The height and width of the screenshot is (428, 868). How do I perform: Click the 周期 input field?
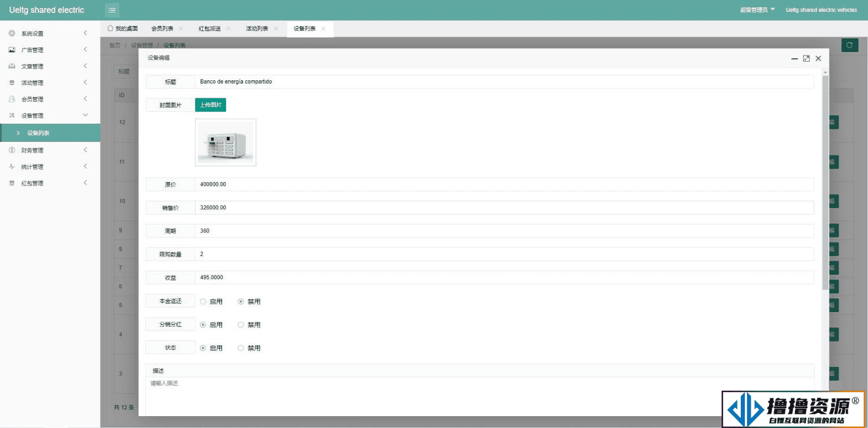pyautogui.click(x=505, y=231)
